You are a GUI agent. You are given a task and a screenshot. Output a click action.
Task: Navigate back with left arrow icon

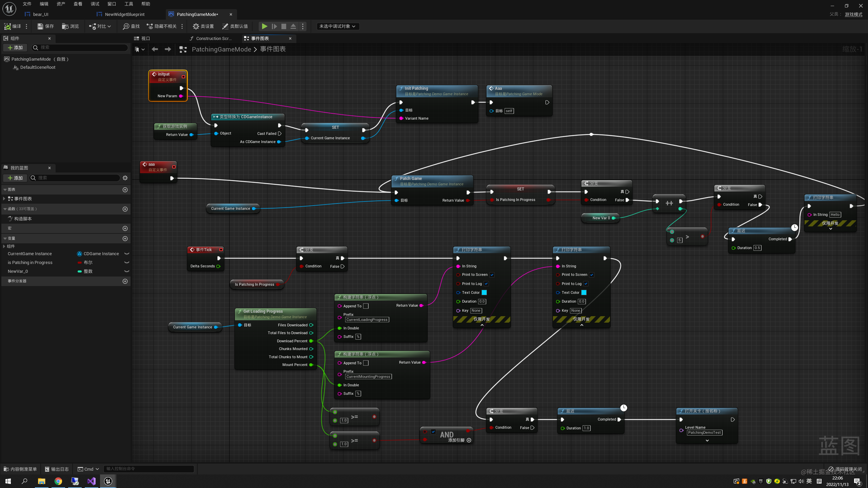pyautogui.click(x=155, y=49)
